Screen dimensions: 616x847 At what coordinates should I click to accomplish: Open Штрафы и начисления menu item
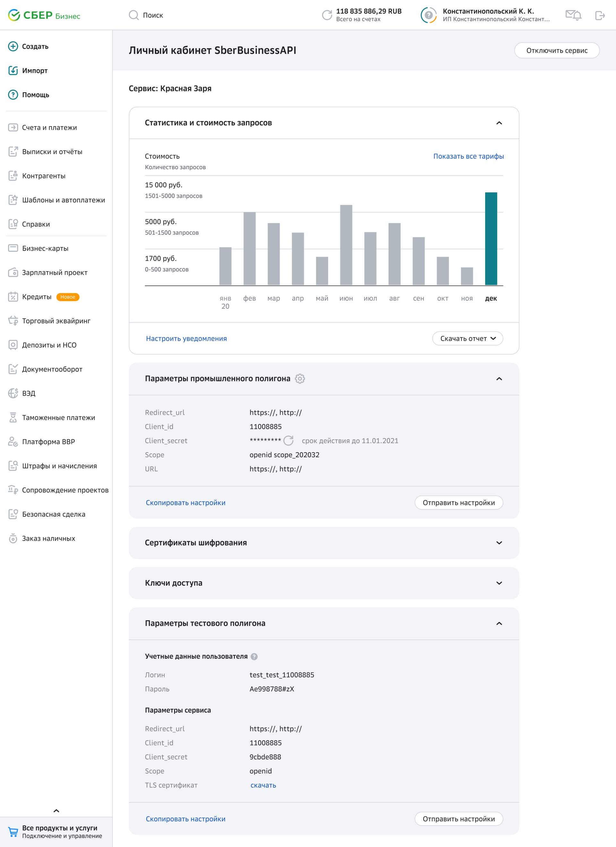tap(52, 466)
